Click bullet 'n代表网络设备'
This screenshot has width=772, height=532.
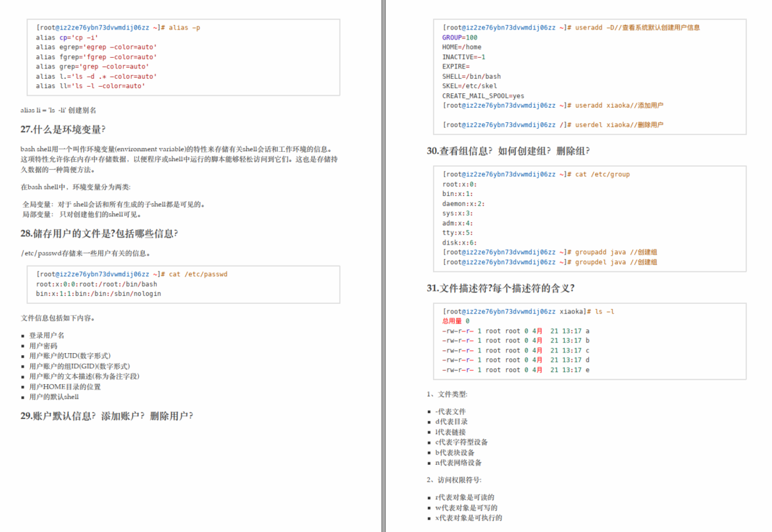(458, 462)
